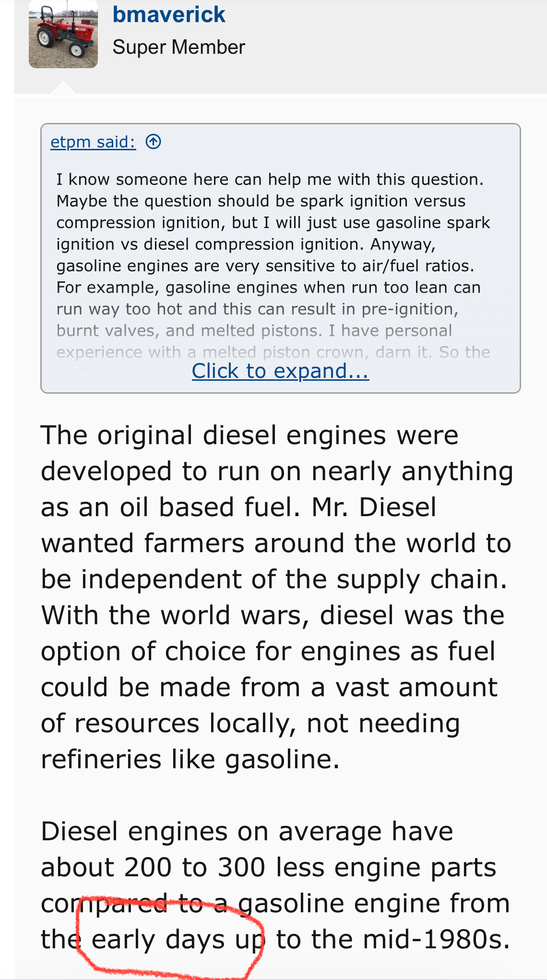Click the line "refineries like gasoline."
This screenshot has width=547, height=980.
tap(190, 759)
